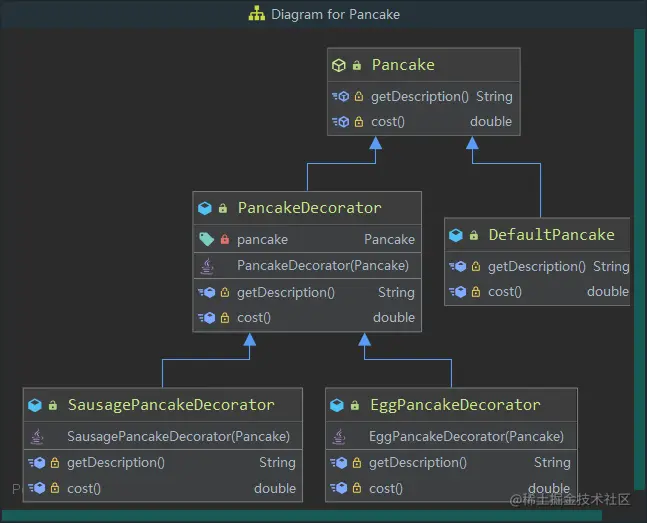647x523 pixels.
Task: Click the pancake field tag icon
Action: 206,239
